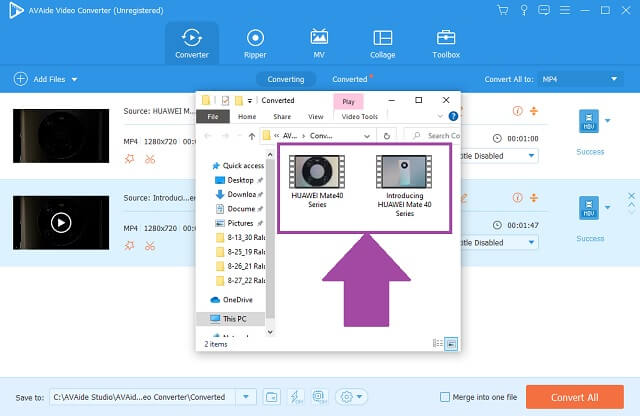Image resolution: width=640 pixels, height=416 pixels.
Task: Open the info icon for second video
Action: 517,198
